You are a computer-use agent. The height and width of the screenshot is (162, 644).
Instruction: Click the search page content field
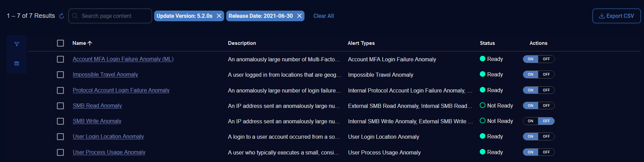tap(113, 16)
